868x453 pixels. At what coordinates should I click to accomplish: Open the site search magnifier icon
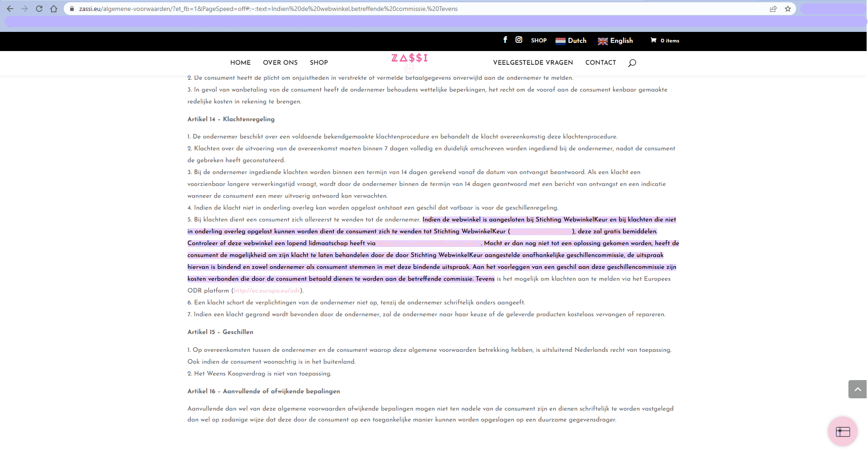tap(632, 63)
